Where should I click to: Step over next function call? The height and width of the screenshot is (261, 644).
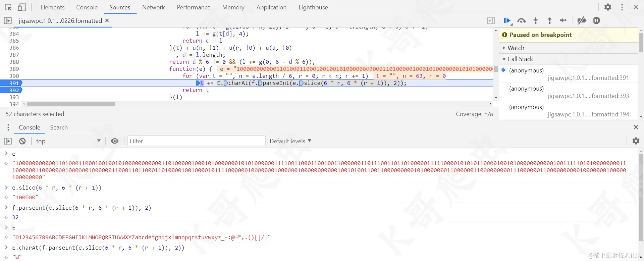(x=522, y=20)
